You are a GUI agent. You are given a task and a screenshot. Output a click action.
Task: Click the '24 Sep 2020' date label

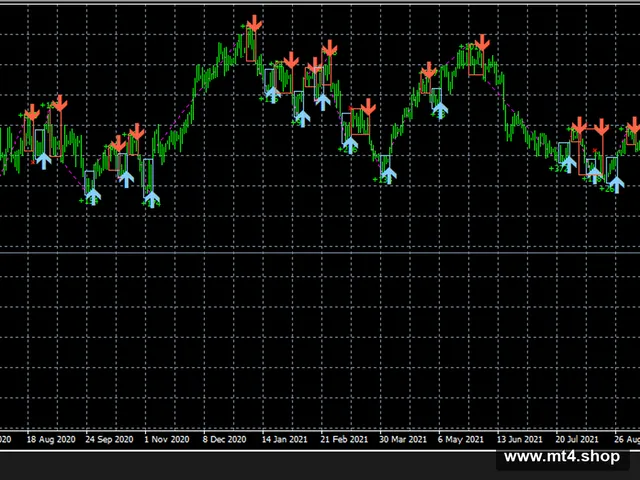click(x=109, y=440)
